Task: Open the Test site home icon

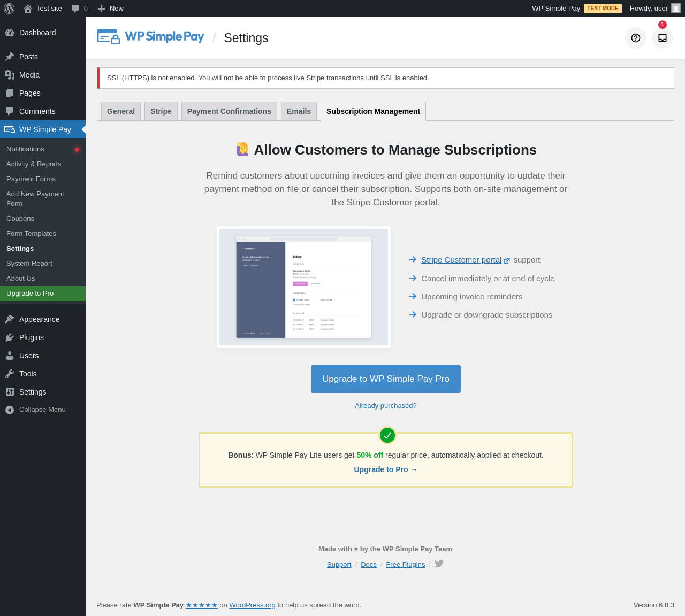Action: pos(28,9)
